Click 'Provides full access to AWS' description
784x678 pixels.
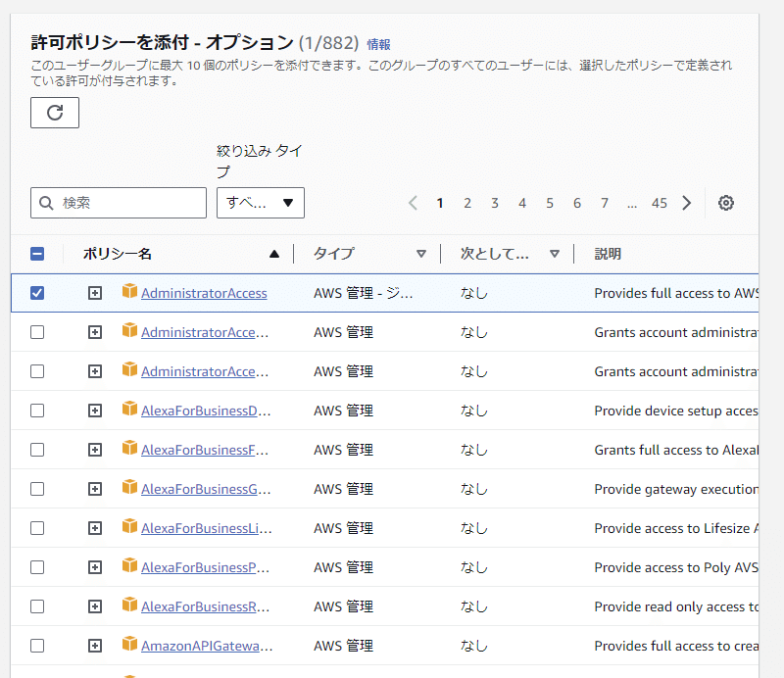coord(676,293)
